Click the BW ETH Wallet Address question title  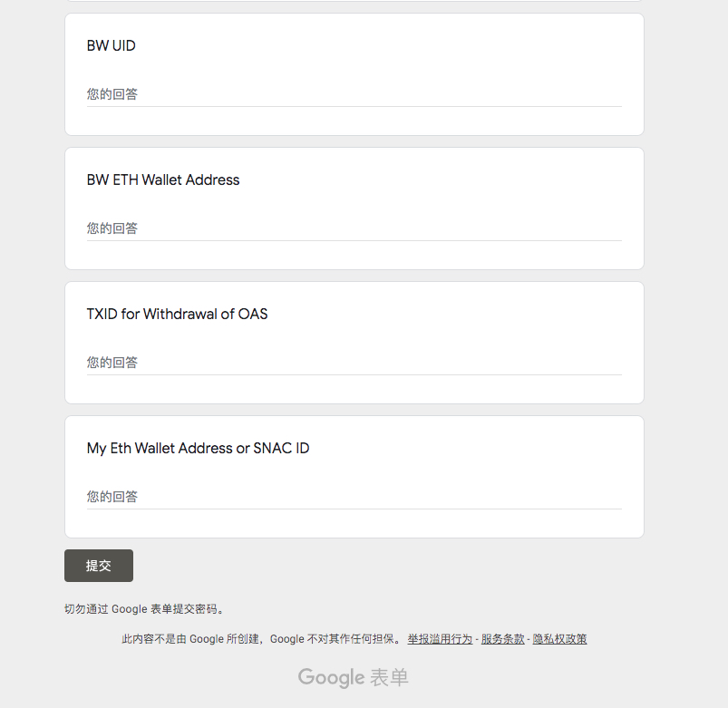(163, 180)
